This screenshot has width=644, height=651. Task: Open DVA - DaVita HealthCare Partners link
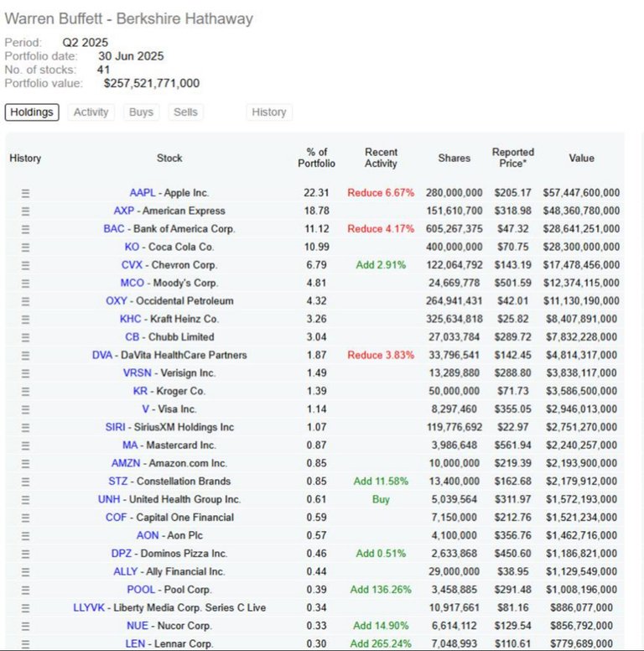click(169, 355)
